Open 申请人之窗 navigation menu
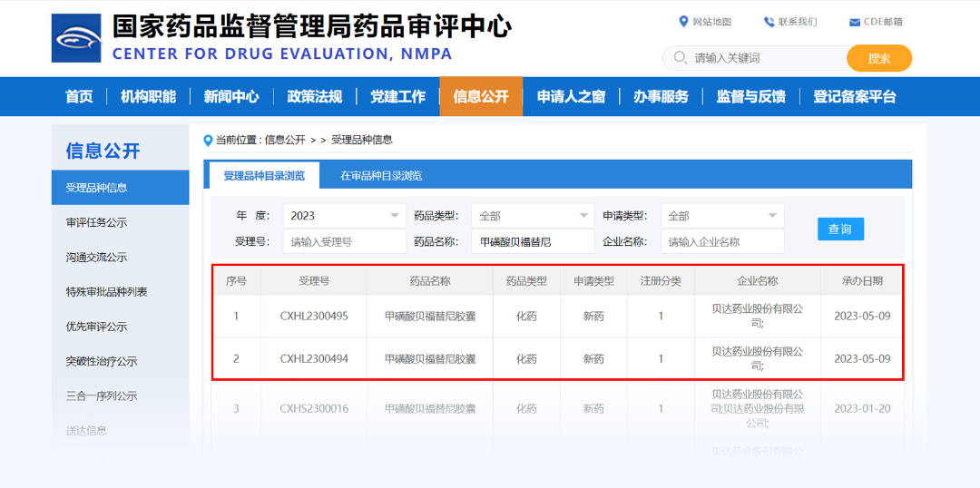The height and width of the screenshot is (488, 980). click(571, 97)
